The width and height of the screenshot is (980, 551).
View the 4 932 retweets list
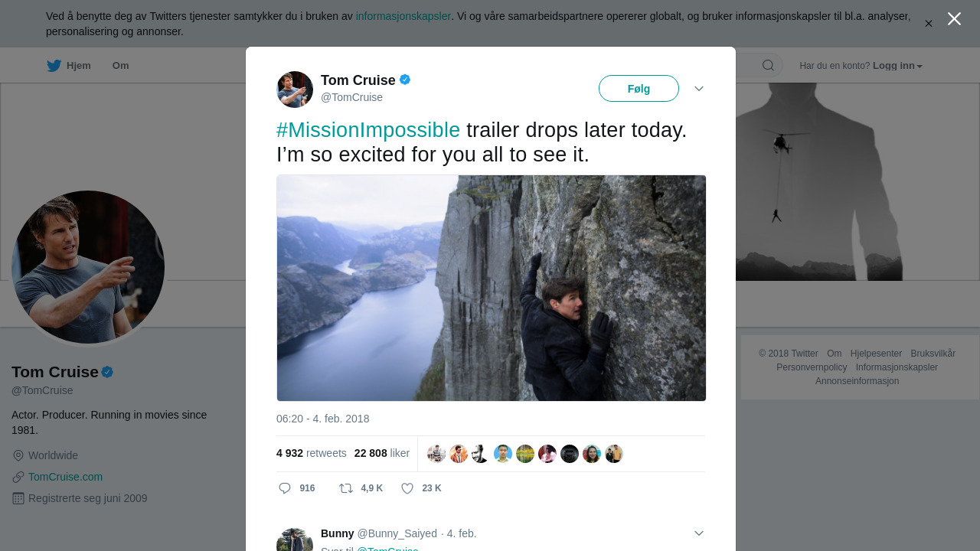coord(312,453)
